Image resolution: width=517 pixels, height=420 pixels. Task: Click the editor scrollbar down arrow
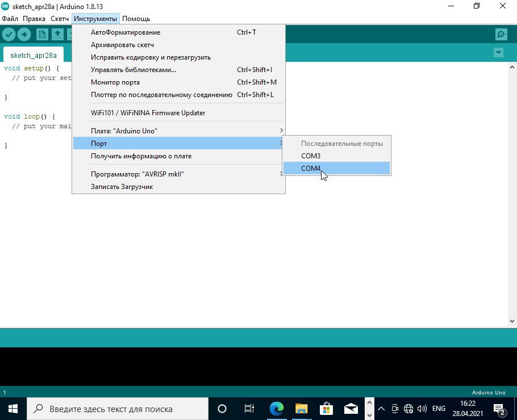512,321
